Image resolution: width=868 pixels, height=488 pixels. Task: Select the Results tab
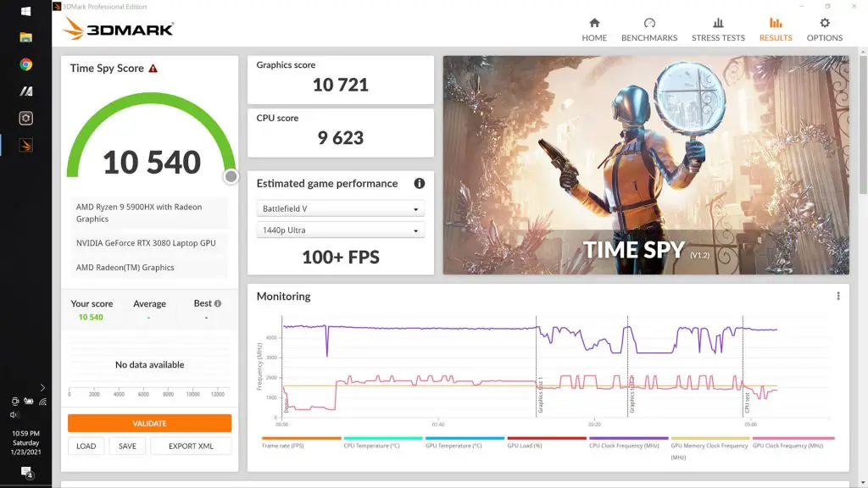tap(776, 30)
